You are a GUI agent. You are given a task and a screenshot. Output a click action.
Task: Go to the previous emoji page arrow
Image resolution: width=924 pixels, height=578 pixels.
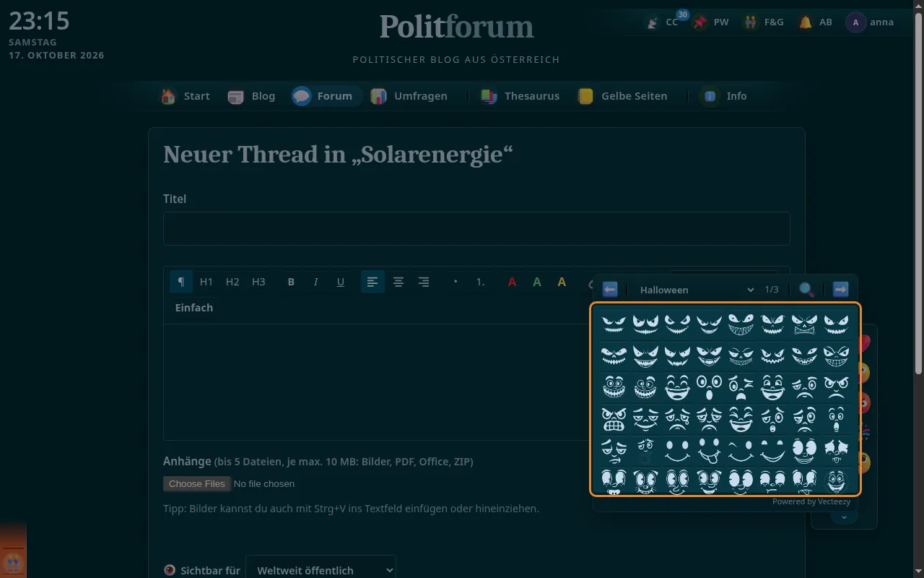pos(610,290)
